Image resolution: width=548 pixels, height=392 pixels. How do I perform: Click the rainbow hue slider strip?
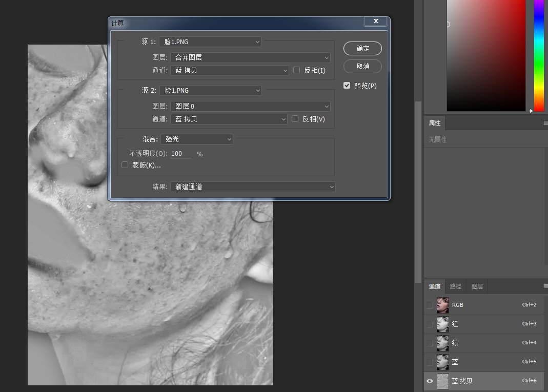coord(539,56)
